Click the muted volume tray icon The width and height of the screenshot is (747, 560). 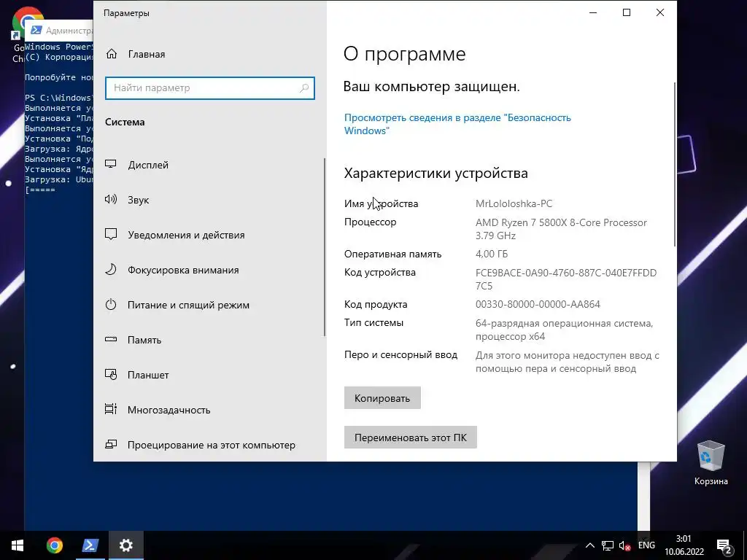point(624,545)
